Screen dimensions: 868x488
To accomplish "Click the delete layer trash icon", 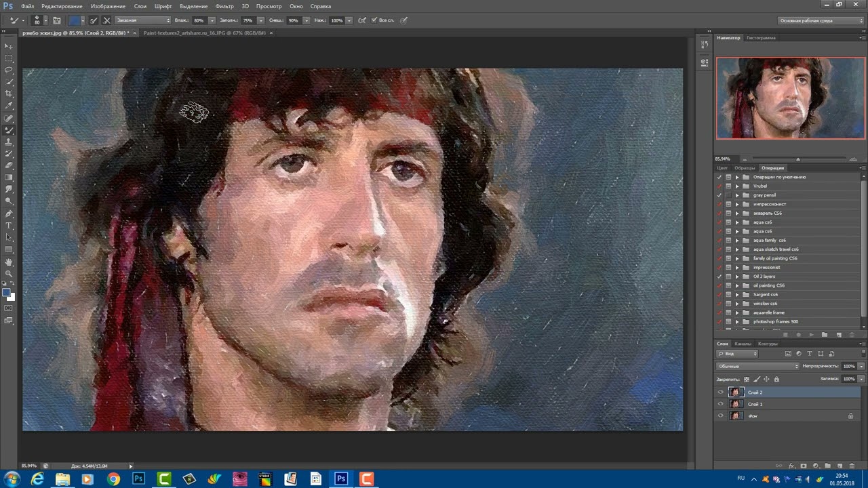I will point(852,466).
